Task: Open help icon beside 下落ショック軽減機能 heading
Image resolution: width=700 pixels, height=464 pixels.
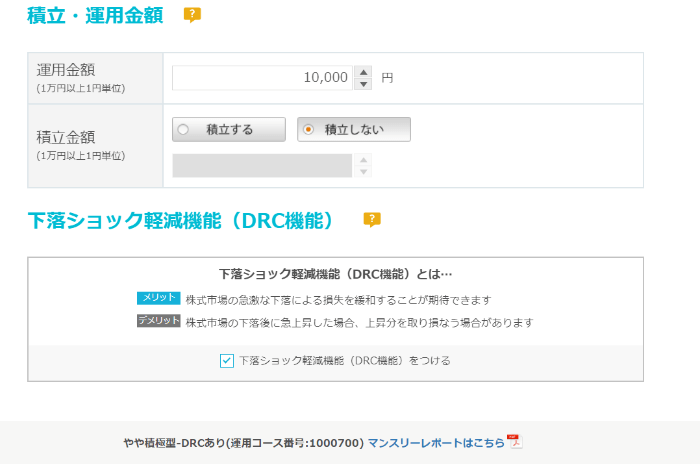Action: (372, 220)
